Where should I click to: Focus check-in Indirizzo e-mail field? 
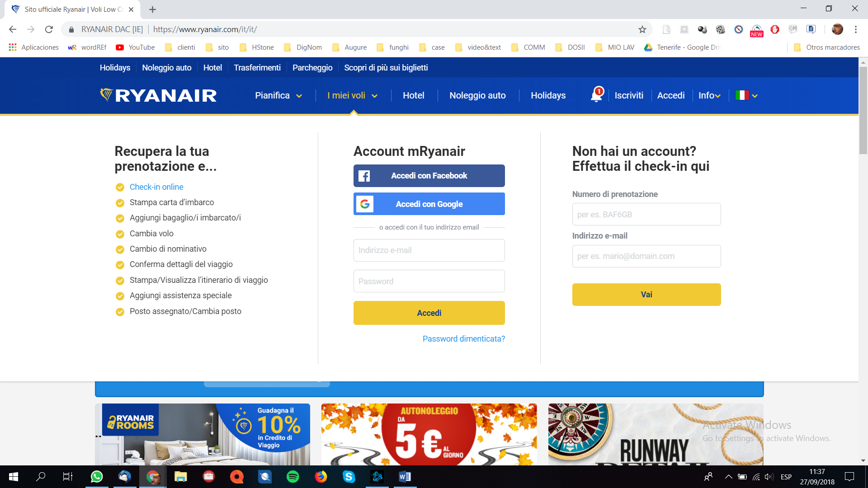(x=646, y=256)
